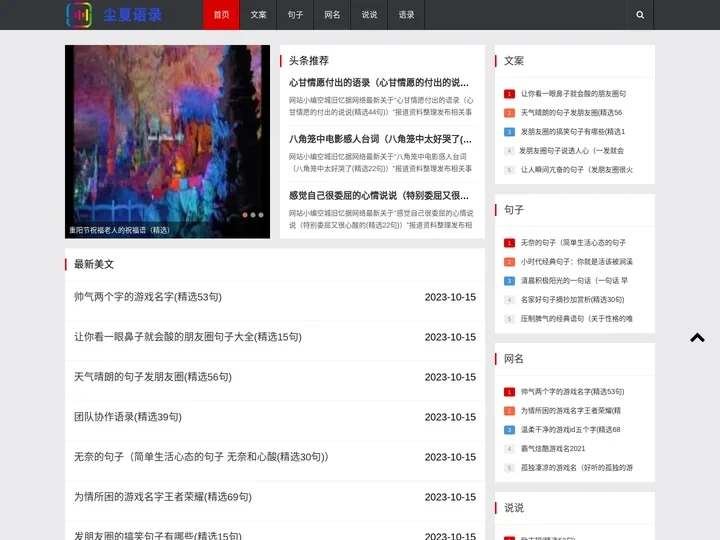Open the 句子 navigation tab
This screenshot has width=720, height=540.
pyautogui.click(x=295, y=15)
